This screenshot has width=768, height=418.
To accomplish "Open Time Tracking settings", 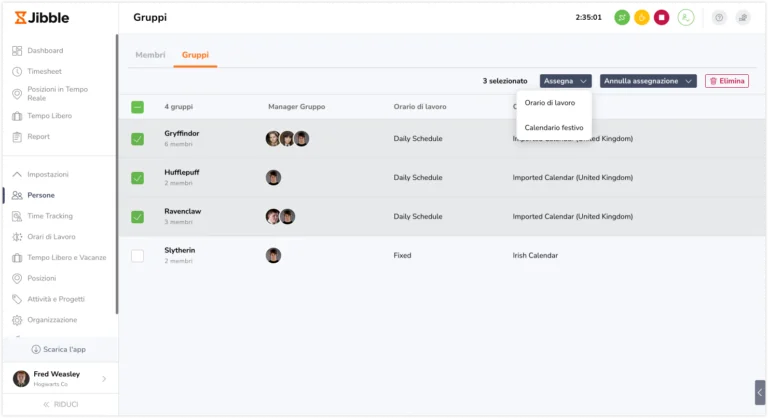I will point(50,216).
